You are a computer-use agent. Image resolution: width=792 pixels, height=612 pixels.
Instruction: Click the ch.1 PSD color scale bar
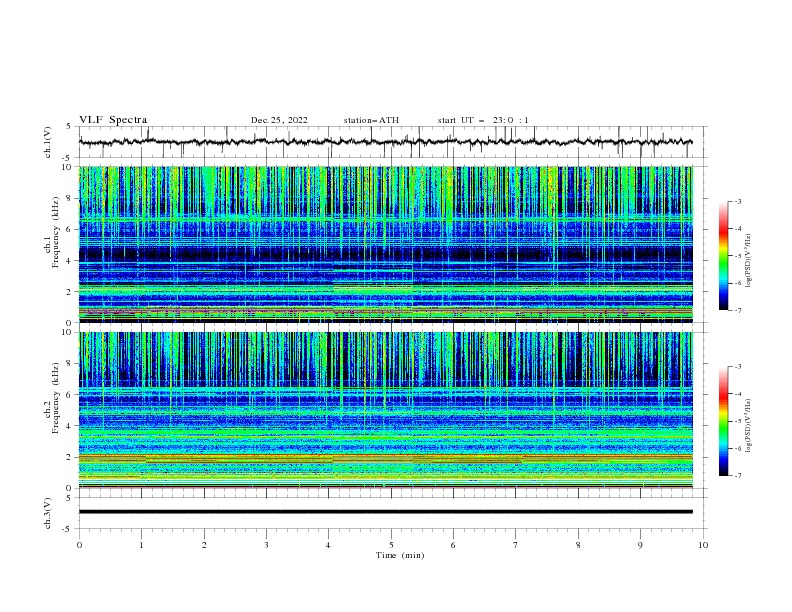(x=723, y=256)
